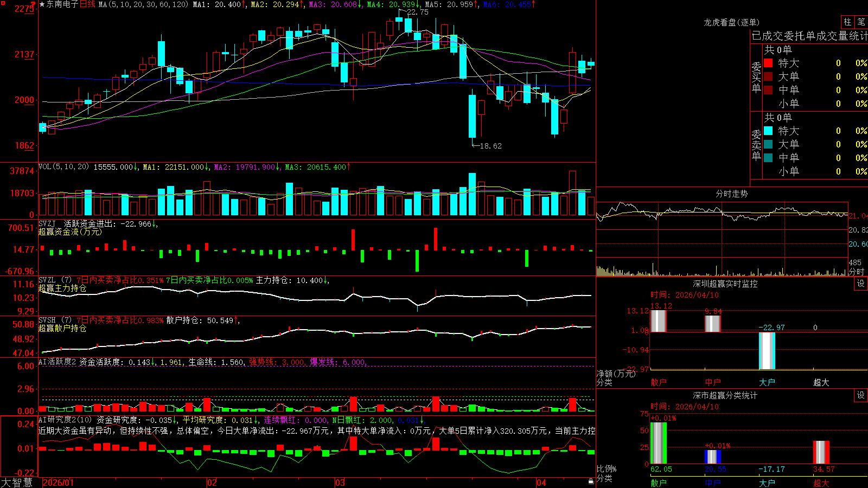Jump to the 2026/01 timeline marker
868x488 pixels.
coord(58,483)
